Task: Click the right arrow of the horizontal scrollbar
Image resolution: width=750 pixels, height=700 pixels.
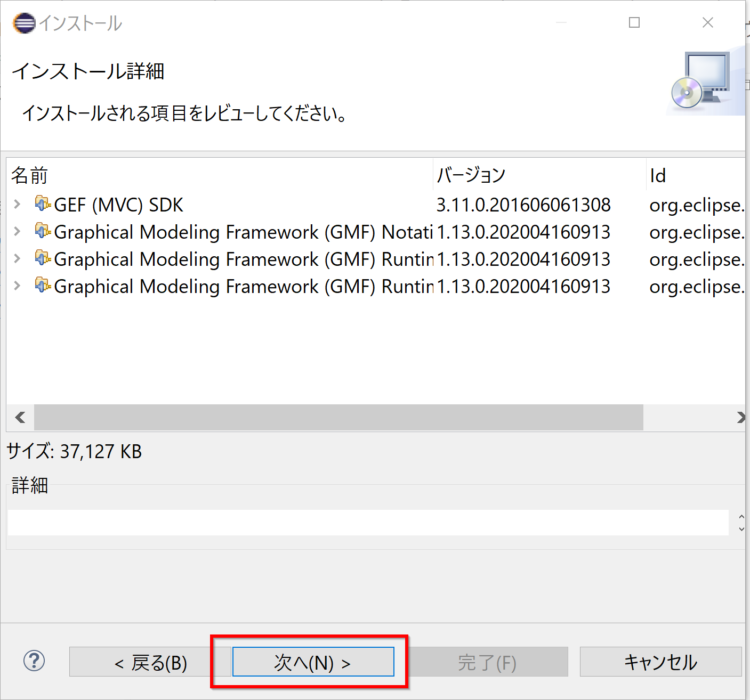Action: 740,417
